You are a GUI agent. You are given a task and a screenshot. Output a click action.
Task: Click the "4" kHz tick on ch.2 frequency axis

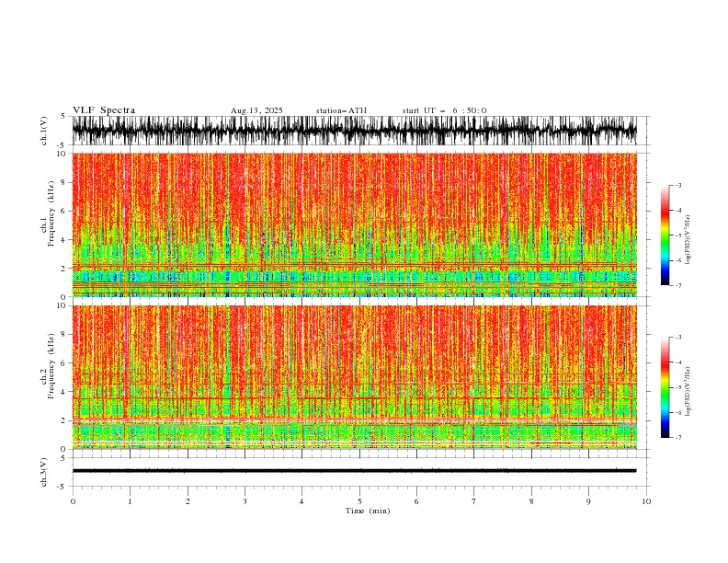[65, 392]
